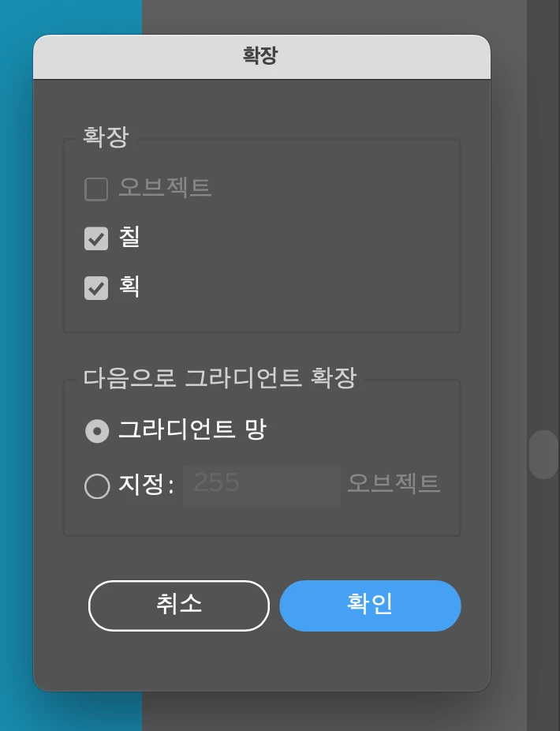Image resolution: width=560 pixels, height=731 pixels.
Task: Select the 지정 radio button
Action: pyautogui.click(x=97, y=486)
